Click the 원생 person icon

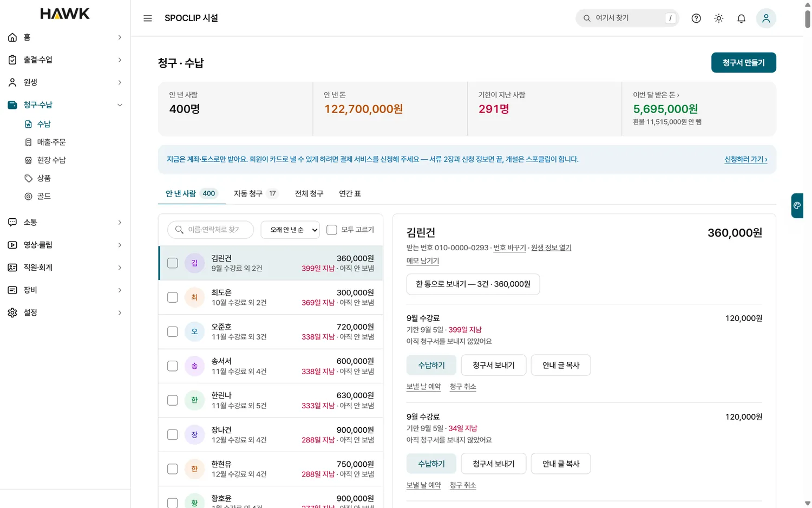click(12, 82)
